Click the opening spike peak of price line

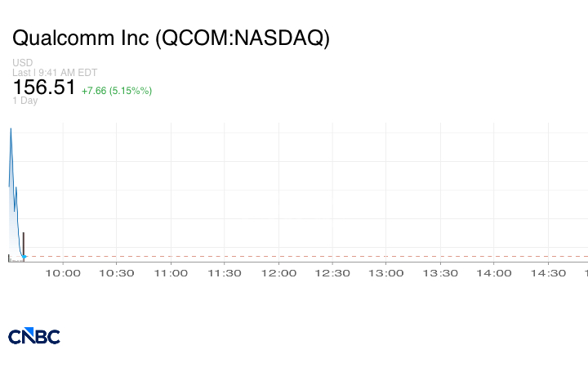pos(11,130)
